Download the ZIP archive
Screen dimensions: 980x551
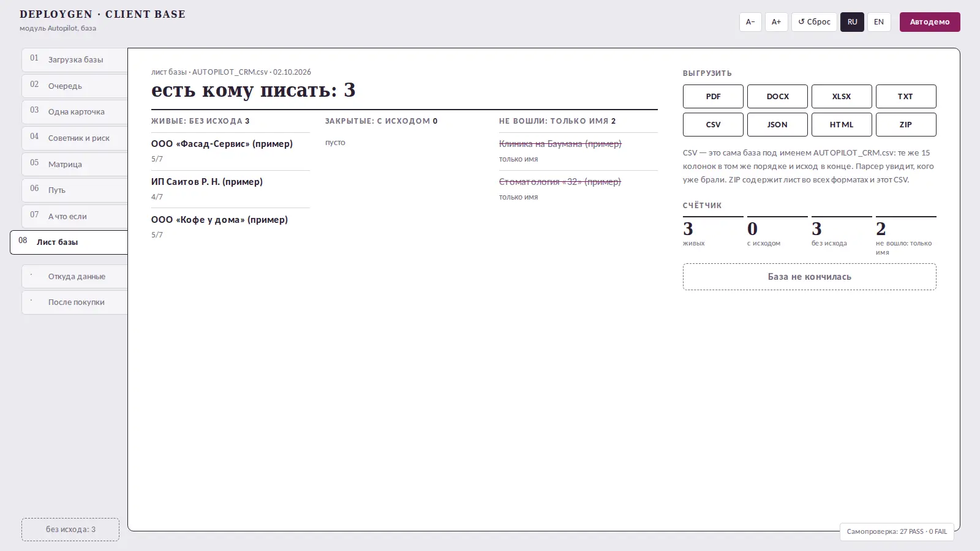[x=906, y=124]
